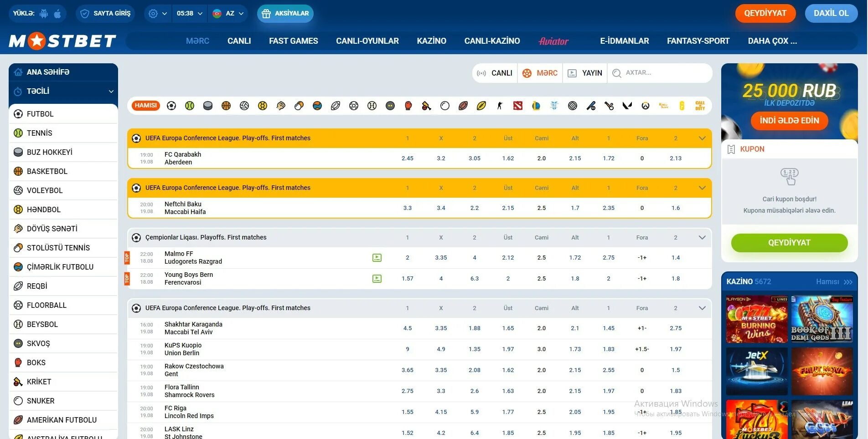Select odds 2.45 for FC Qarabakh win
Viewport: 868px width, 439px height.
pyautogui.click(x=408, y=158)
